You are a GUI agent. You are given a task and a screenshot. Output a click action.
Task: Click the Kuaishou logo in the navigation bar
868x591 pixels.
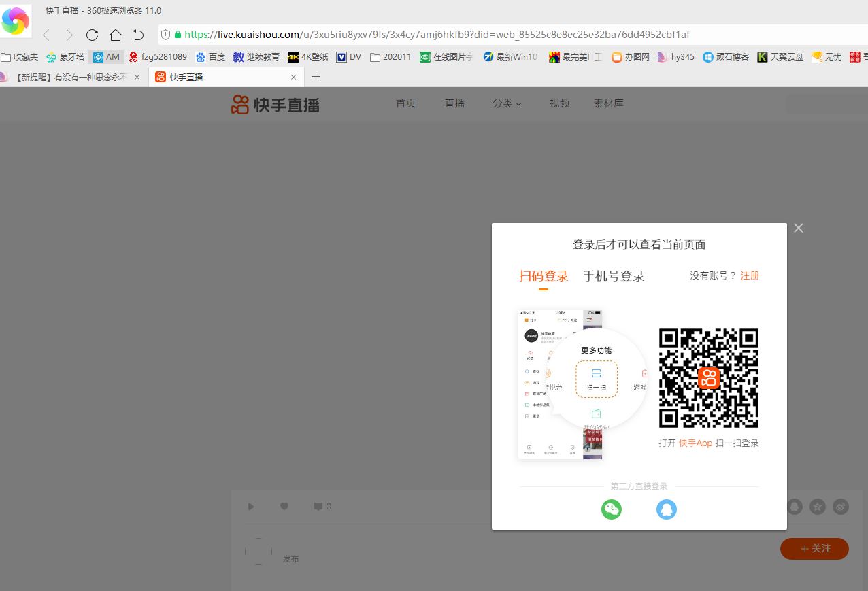(x=274, y=103)
